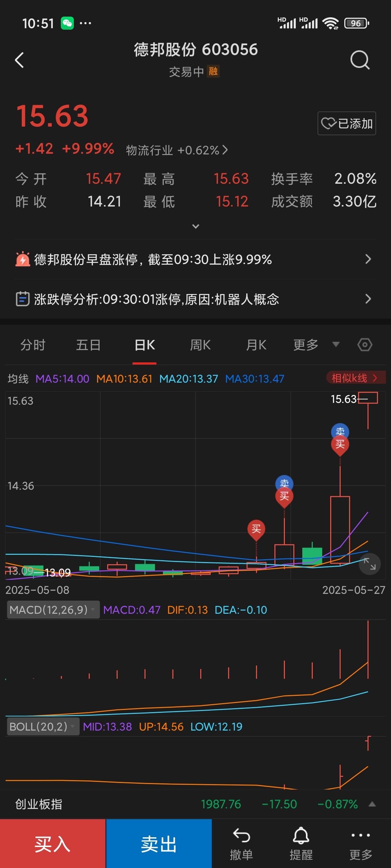Tap the 撤单 cancel order icon
The width and height of the screenshot is (391, 868).
tap(241, 845)
